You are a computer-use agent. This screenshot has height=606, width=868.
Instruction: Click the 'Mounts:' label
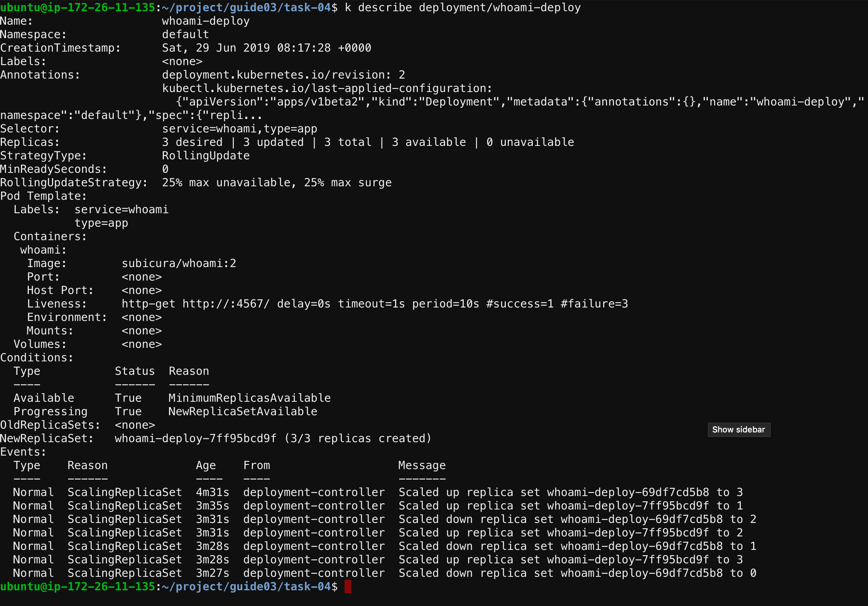[x=50, y=331]
